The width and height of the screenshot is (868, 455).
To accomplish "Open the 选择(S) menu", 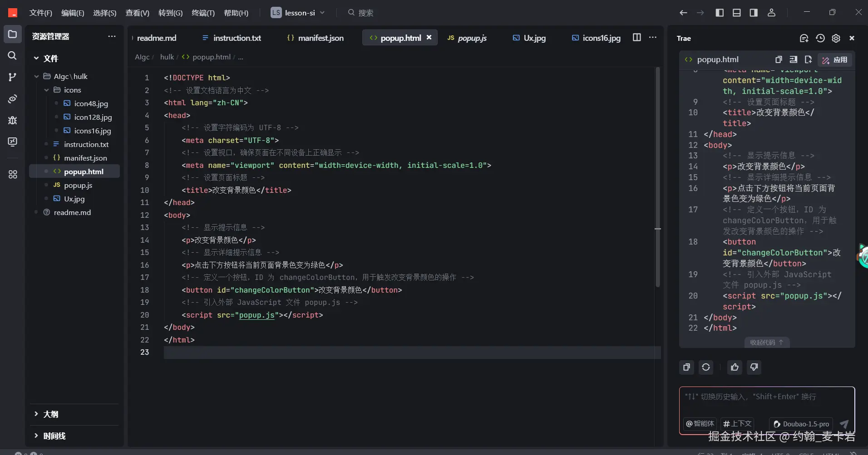I will (105, 13).
